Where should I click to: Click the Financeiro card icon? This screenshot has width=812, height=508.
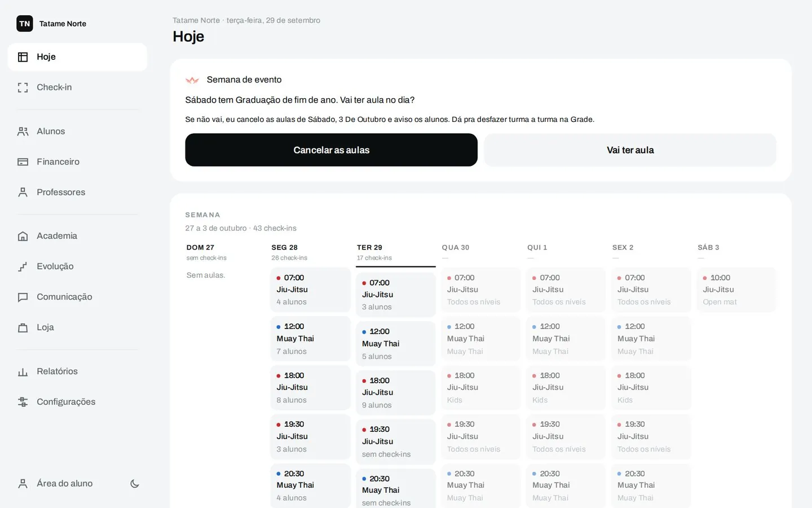(23, 162)
